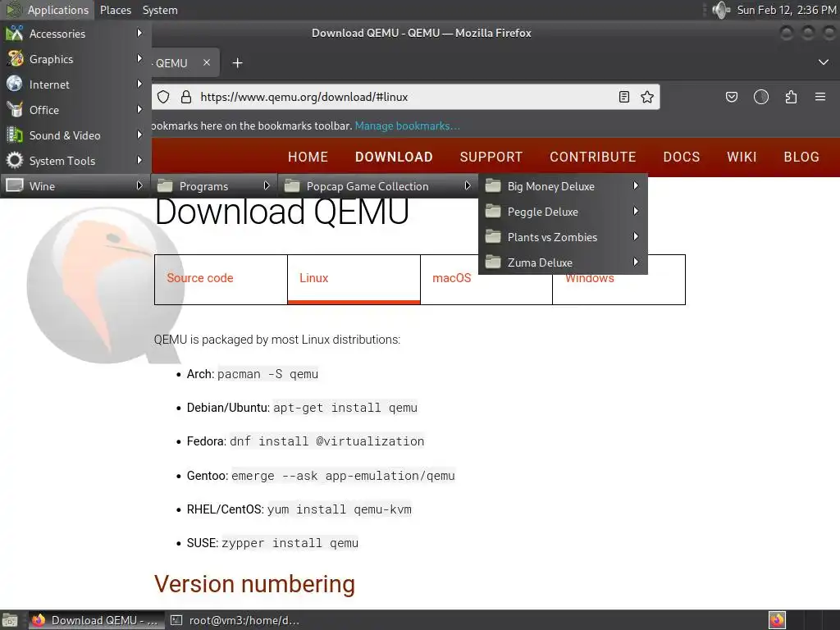Expand arrow beside Popcap Game Collection

click(x=467, y=185)
